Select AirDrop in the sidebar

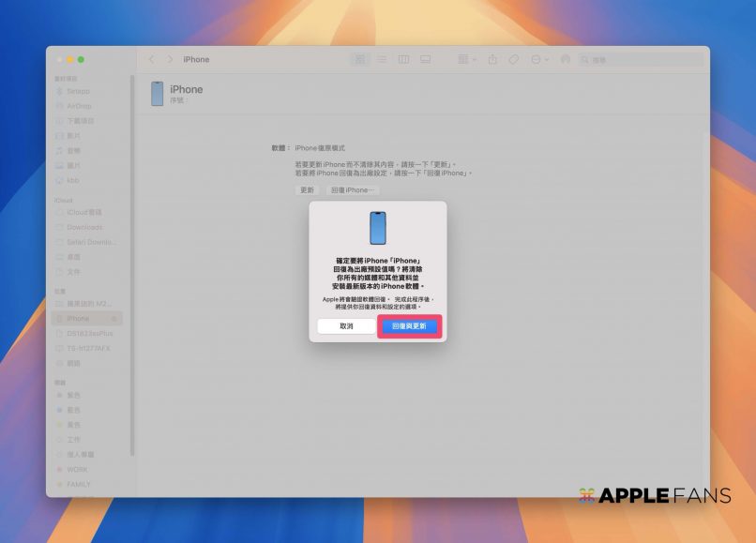79,106
